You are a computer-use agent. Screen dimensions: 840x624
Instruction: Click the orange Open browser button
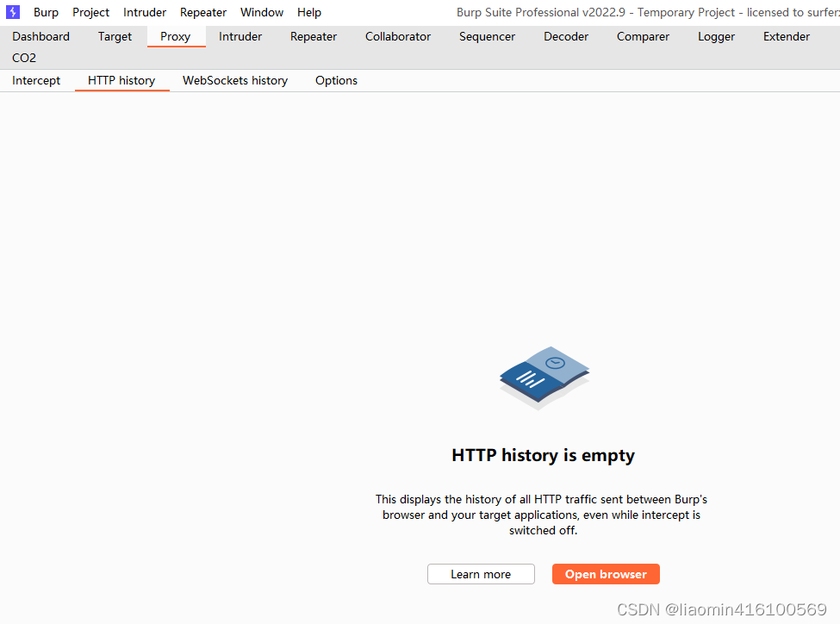coord(606,574)
